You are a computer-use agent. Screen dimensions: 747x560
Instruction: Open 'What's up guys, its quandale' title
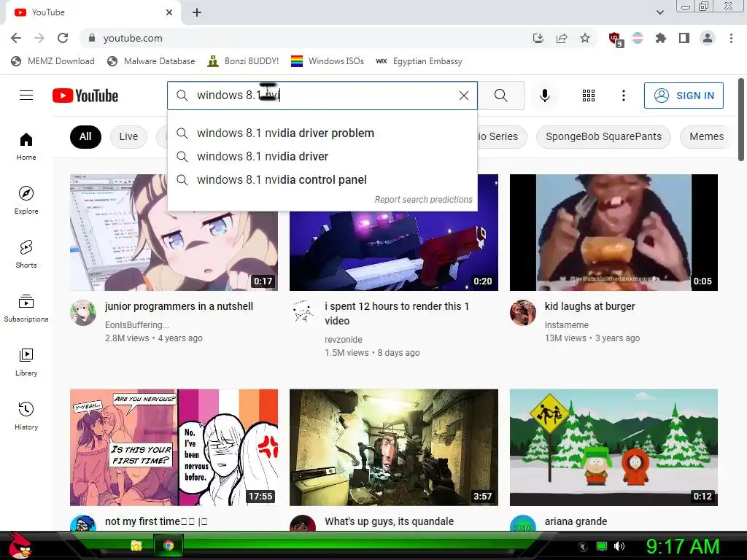(x=390, y=521)
